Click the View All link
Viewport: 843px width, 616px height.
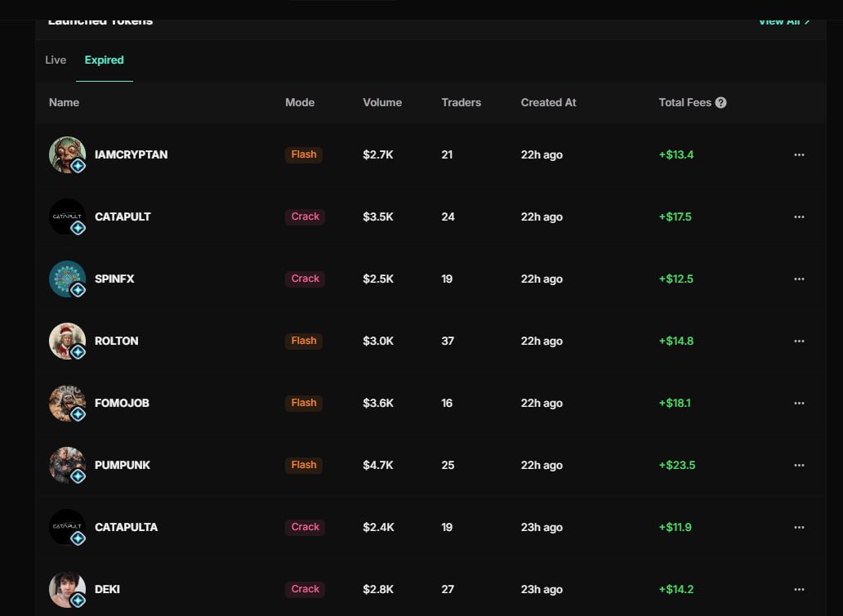tap(783, 21)
